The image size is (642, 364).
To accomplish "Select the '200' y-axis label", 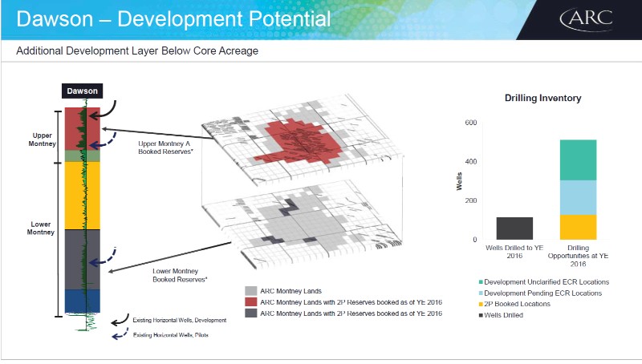I will tap(471, 200).
